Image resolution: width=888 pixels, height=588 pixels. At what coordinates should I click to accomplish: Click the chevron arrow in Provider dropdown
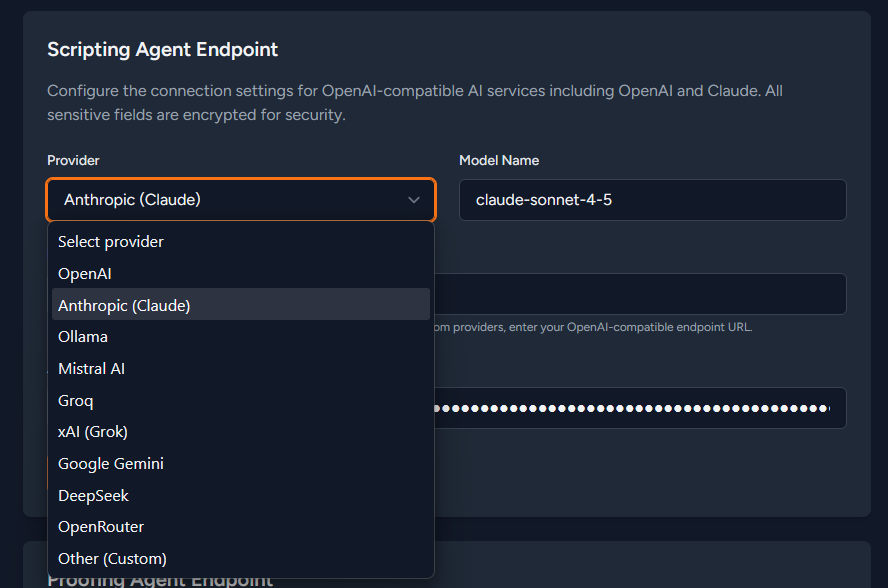point(414,200)
